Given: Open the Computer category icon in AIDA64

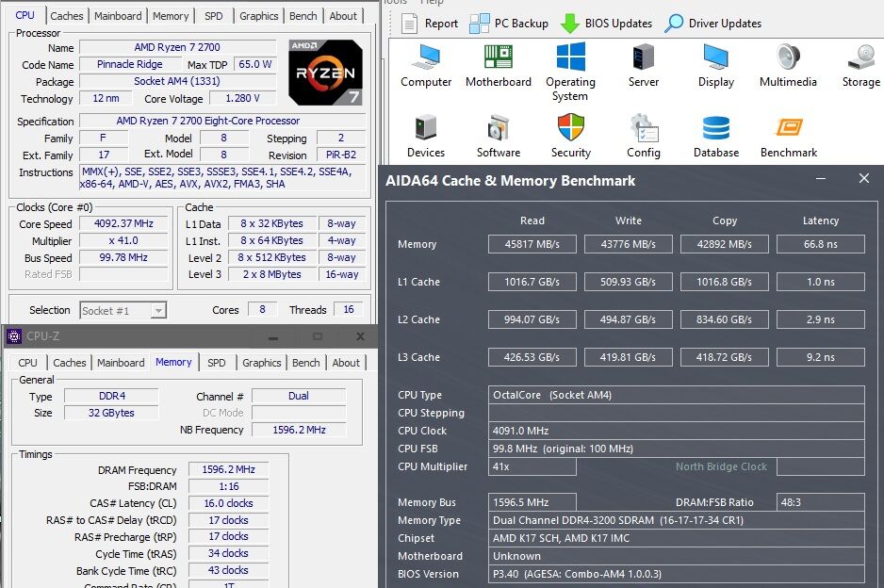Looking at the screenshot, I should pos(426,65).
